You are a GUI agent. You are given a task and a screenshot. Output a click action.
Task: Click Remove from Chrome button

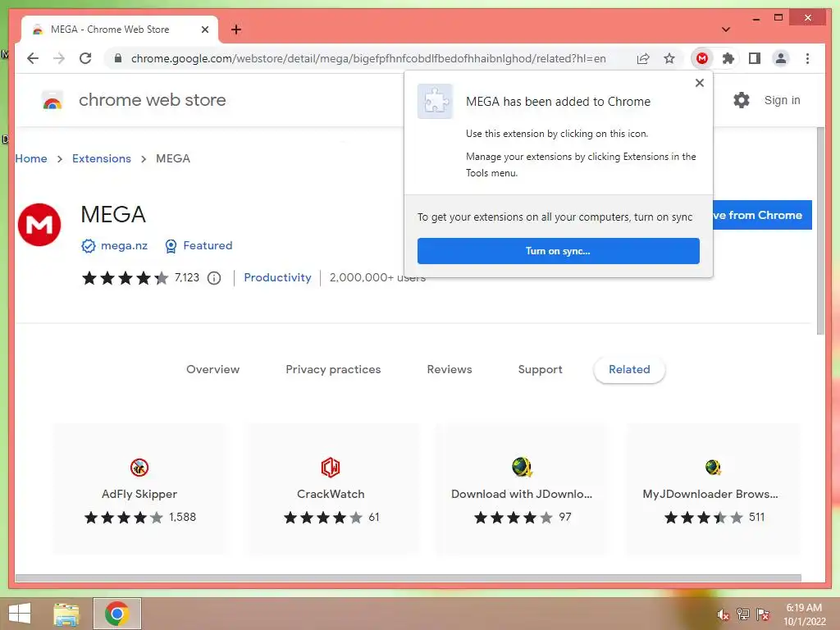click(x=762, y=215)
